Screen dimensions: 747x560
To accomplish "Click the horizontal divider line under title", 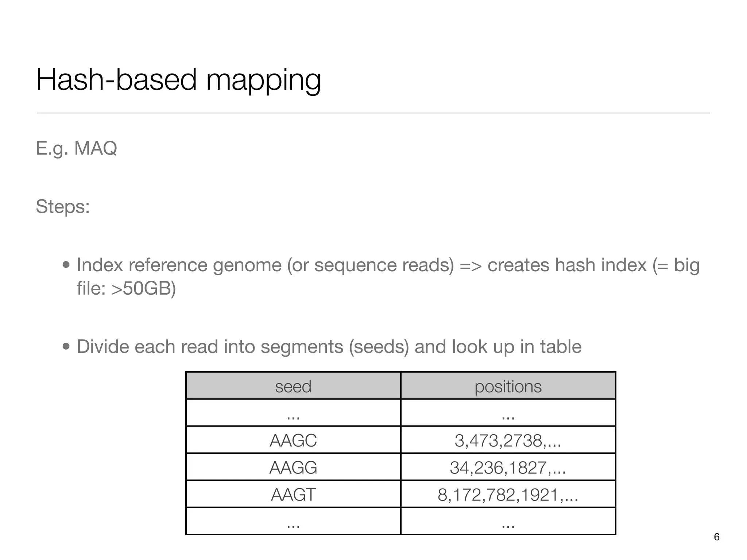I will coord(373,113).
